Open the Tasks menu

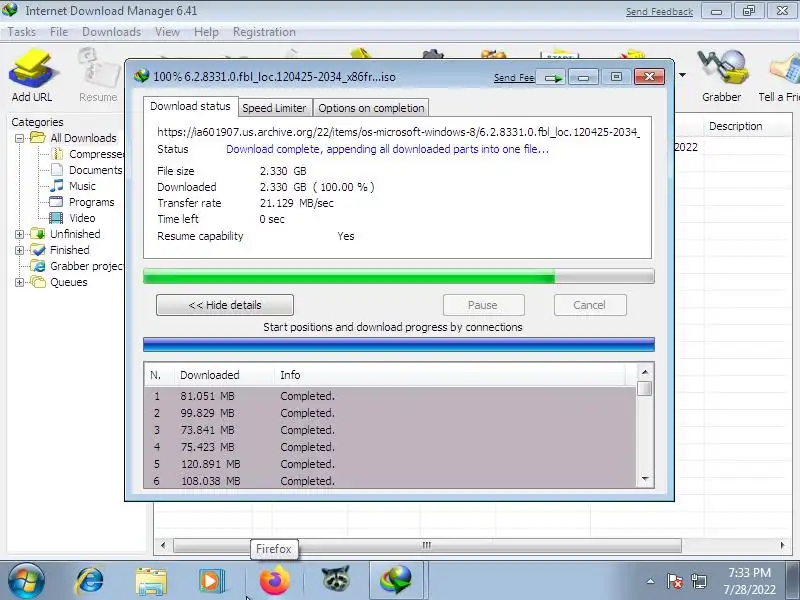point(22,32)
